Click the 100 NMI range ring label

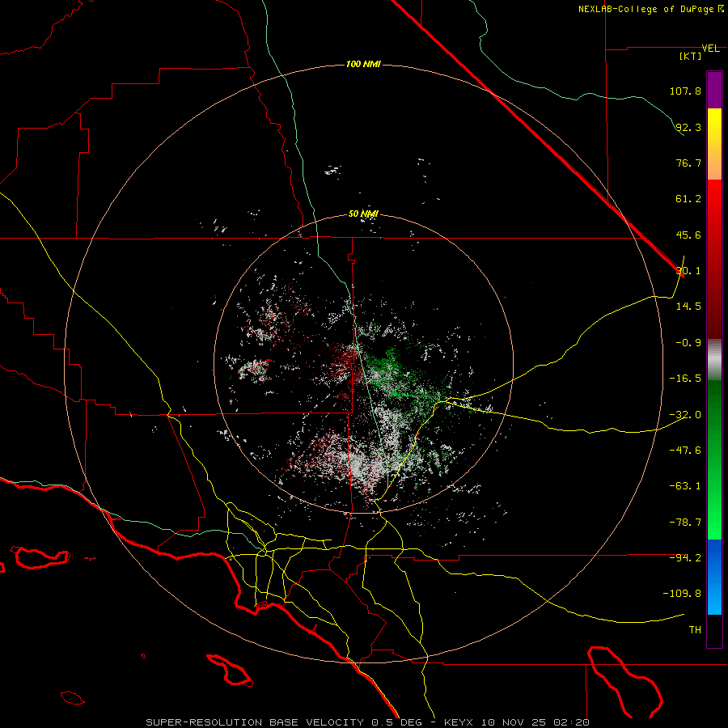pos(363,64)
